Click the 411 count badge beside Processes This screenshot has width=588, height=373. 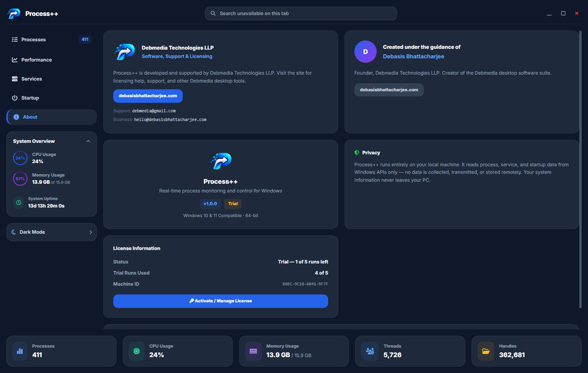click(85, 40)
